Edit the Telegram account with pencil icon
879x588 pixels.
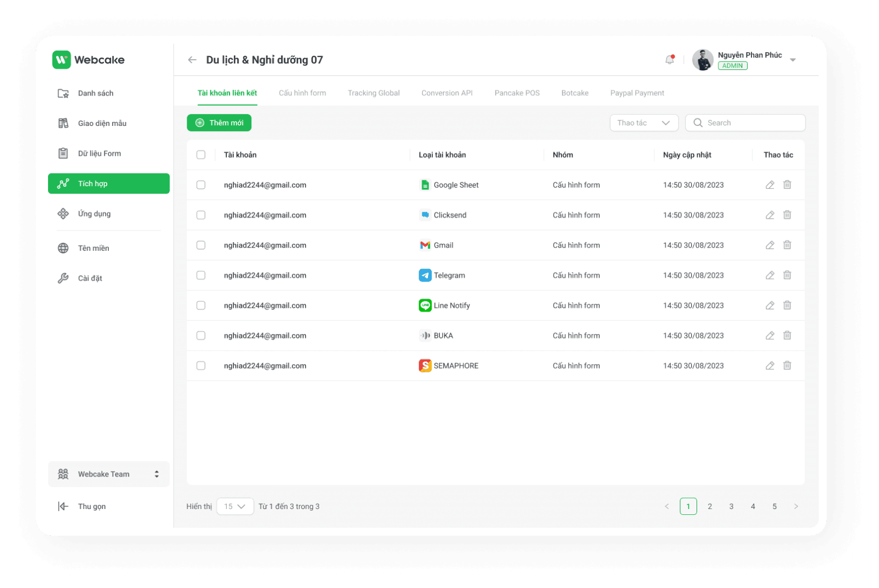point(770,275)
